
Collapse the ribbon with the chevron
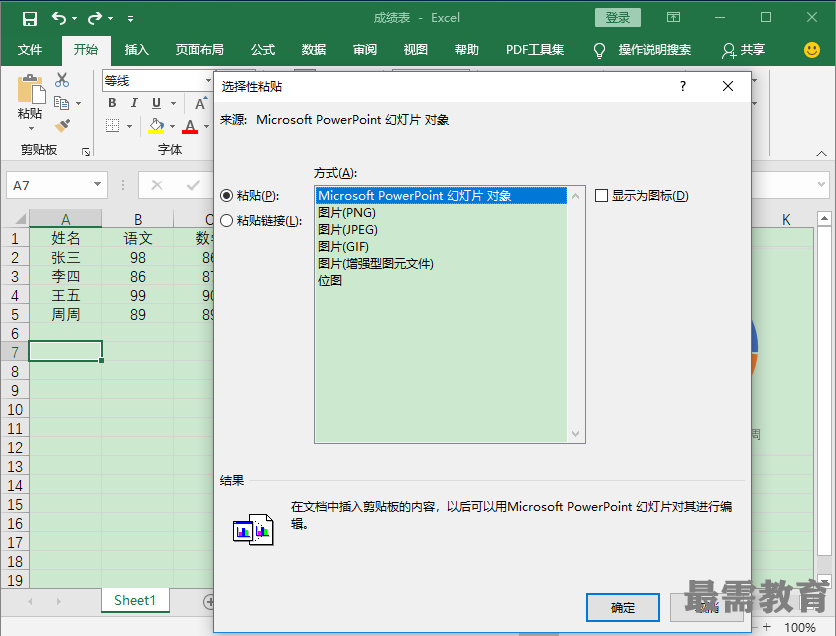point(821,154)
